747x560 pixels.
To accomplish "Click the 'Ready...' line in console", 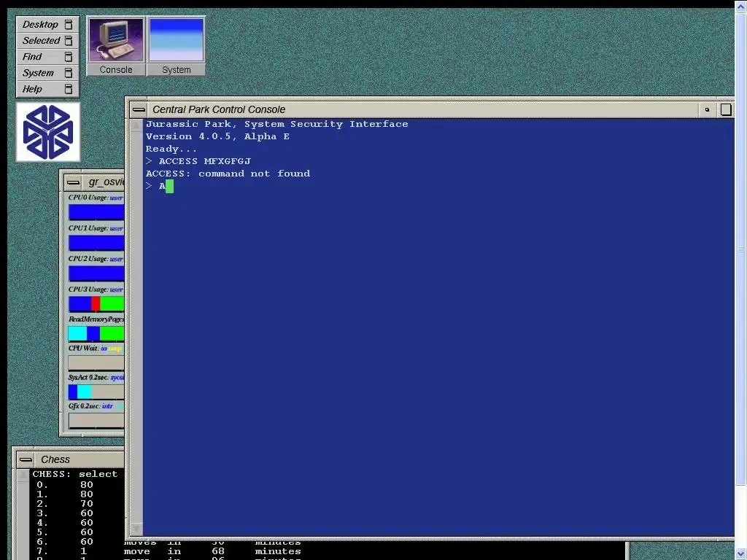I will (x=171, y=149).
